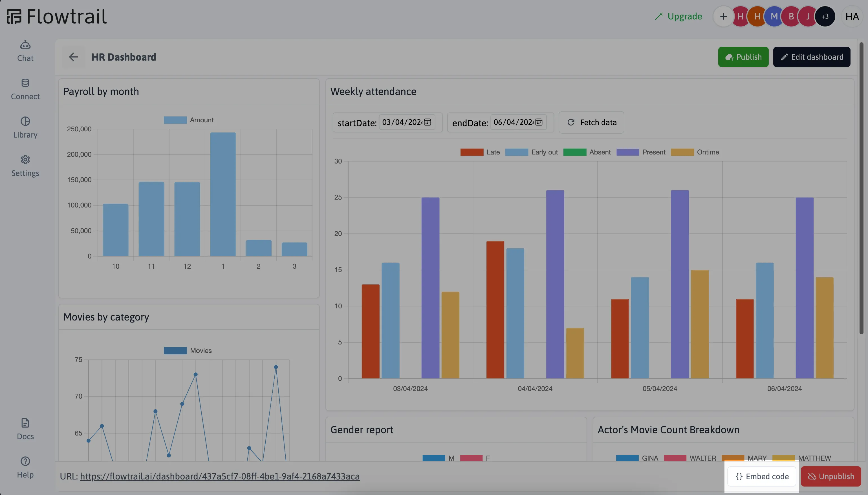The height and width of the screenshot is (495, 868).
Task: Click the Edit dashboard button
Action: coord(812,57)
